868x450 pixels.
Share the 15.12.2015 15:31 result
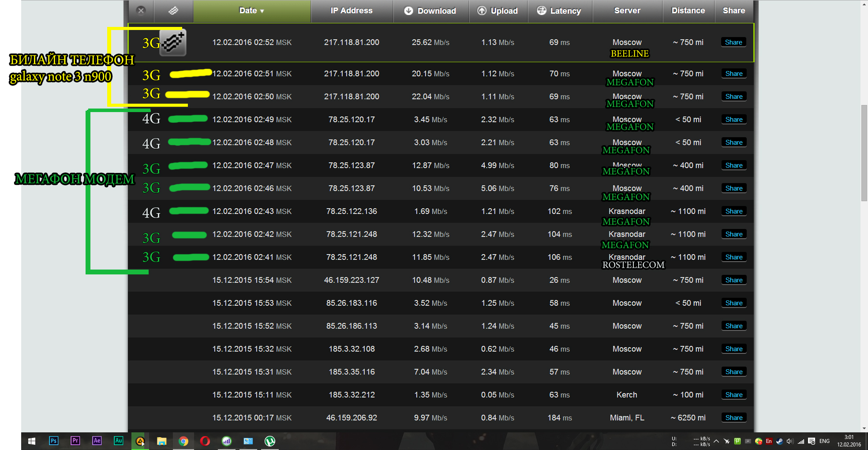[x=734, y=372]
